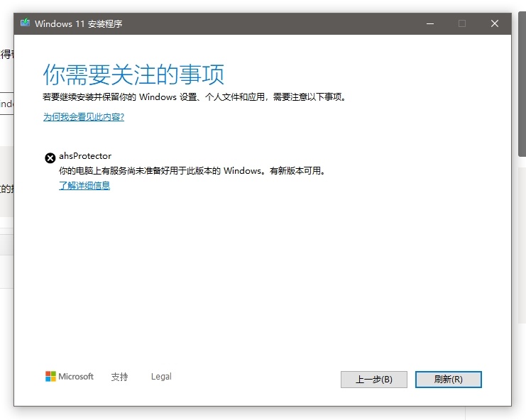Click the black X error icon beside ahsProtector
Image resolution: width=526 pixels, height=420 pixels.
(50, 158)
